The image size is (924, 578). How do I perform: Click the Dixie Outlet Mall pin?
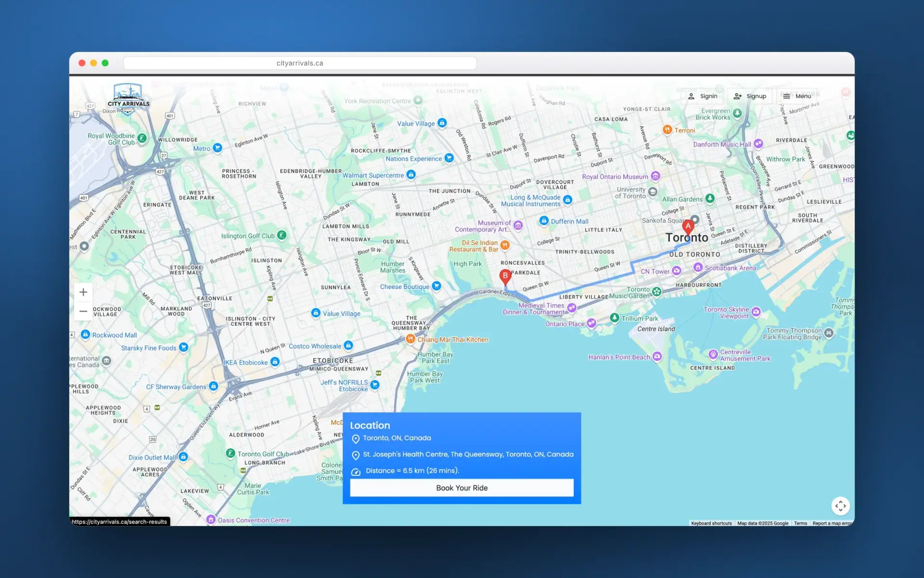(183, 457)
